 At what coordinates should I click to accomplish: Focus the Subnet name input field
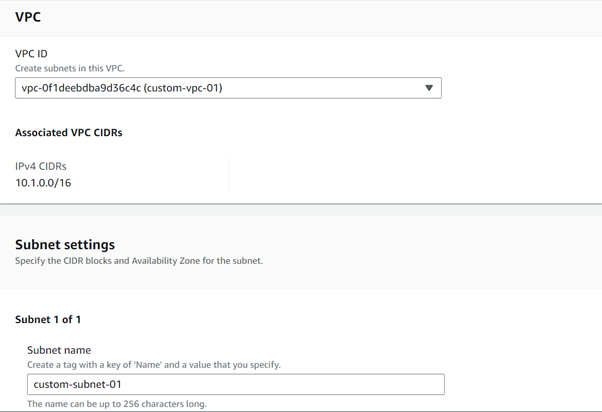coord(236,384)
